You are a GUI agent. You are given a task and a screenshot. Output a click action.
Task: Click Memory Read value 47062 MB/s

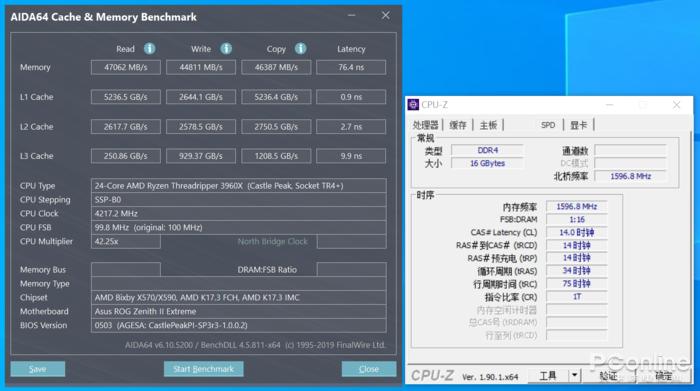point(126,67)
